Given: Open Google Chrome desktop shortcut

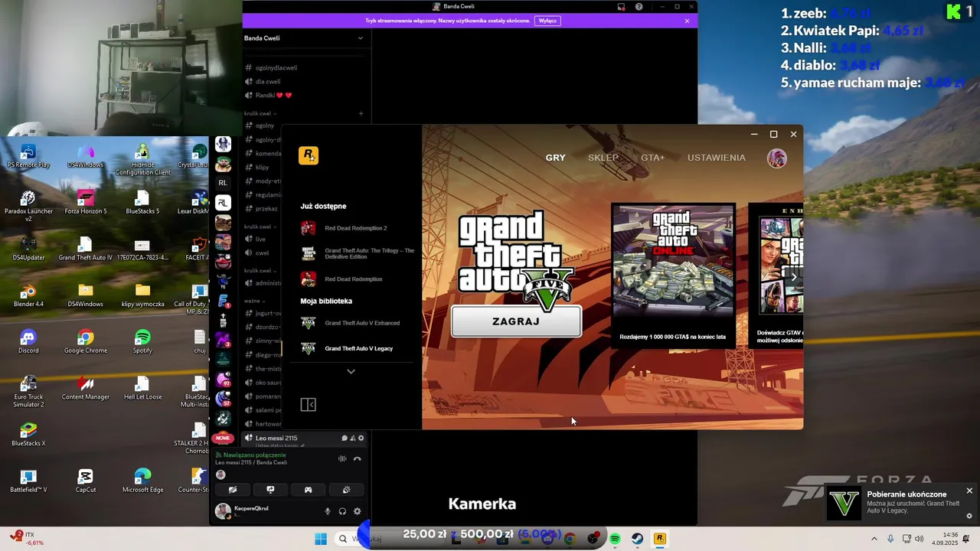Looking at the screenshot, I should click(x=86, y=341).
